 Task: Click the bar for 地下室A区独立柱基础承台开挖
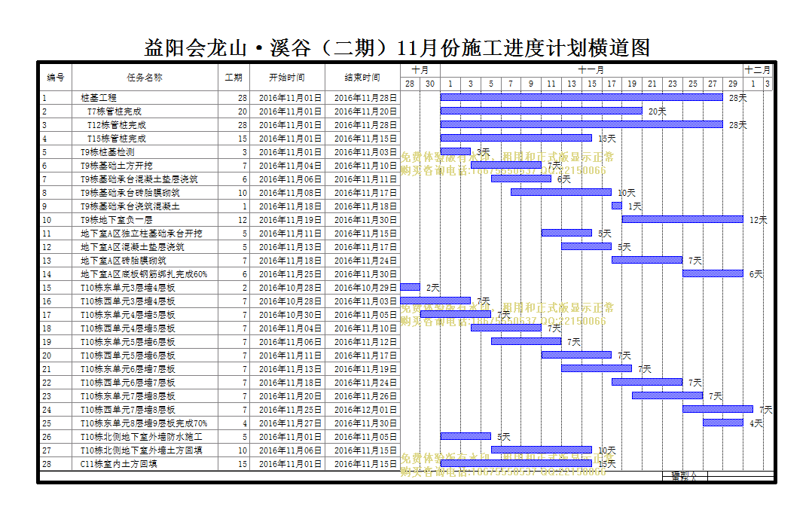tap(566, 233)
